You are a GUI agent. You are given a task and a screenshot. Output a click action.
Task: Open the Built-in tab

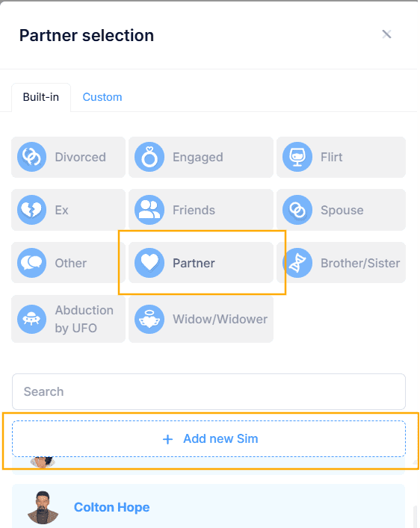point(41,97)
